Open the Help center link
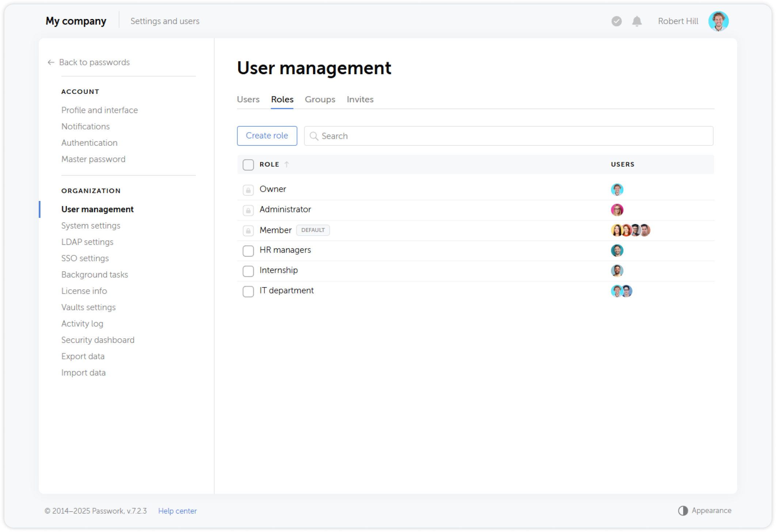This screenshot has width=776, height=532. click(x=177, y=511)
